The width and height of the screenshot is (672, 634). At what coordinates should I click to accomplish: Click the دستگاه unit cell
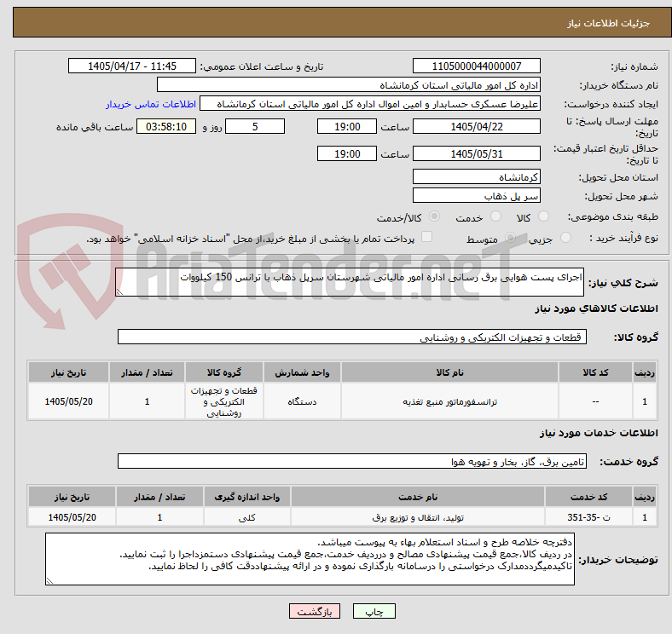[302, 401]
